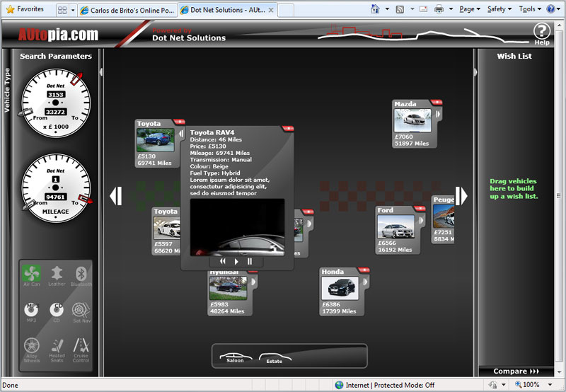Select the Estate body type icon

(x=275, y=358)
